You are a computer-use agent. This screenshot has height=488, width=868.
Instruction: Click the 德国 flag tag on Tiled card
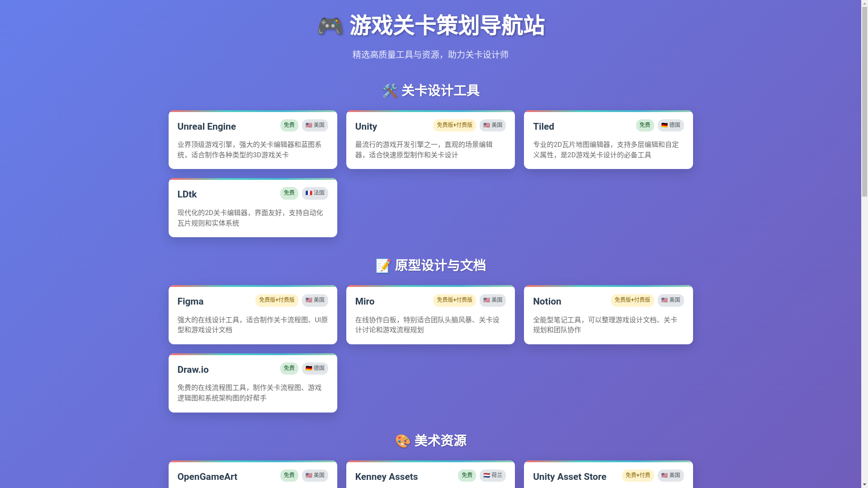tap(671, 125)
